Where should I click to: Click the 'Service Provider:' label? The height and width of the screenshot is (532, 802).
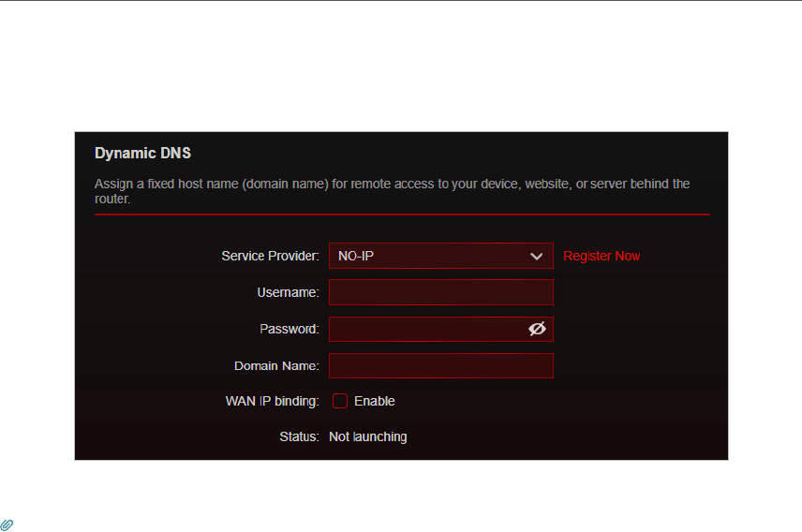(x=270, y=256)
